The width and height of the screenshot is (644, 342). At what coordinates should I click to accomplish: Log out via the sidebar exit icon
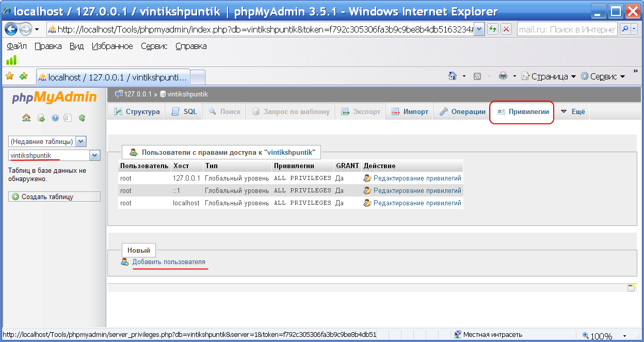pyautogui.click(x=41, y=118)
